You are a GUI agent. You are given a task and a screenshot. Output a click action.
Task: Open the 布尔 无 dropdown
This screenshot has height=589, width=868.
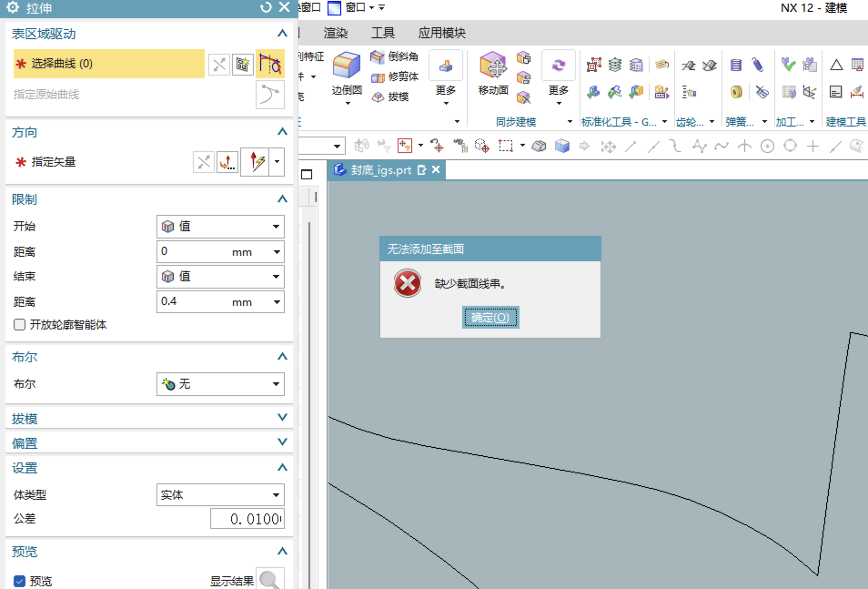(221, 384)
